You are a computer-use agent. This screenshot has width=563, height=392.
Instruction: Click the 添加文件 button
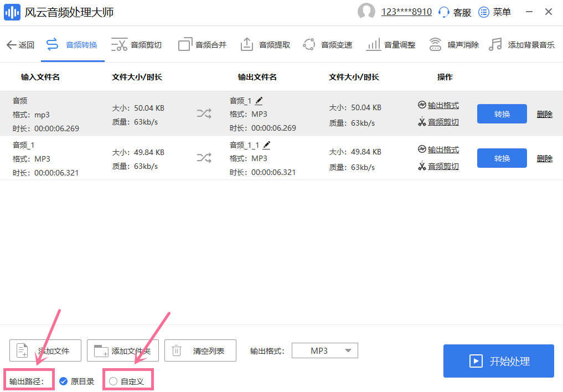45,350
